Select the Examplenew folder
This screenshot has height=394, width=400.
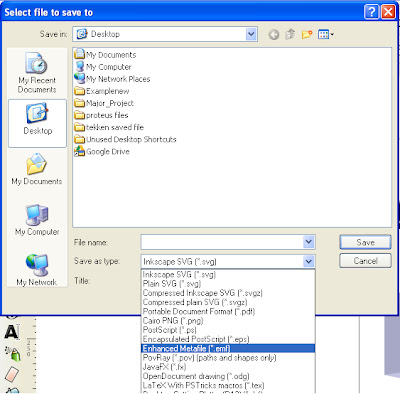(x=102, y=91)
